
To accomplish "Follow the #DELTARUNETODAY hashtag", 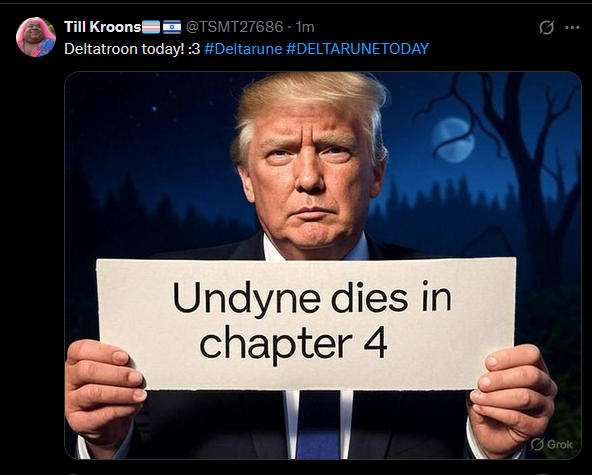I will [x=358, y=49].
